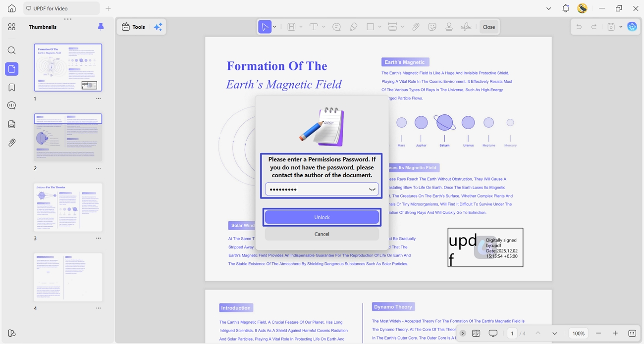Expand the markup tool dropdown arrow
Image resolution: width=644 pixels, height=344 pixels.
click(301, 27)
